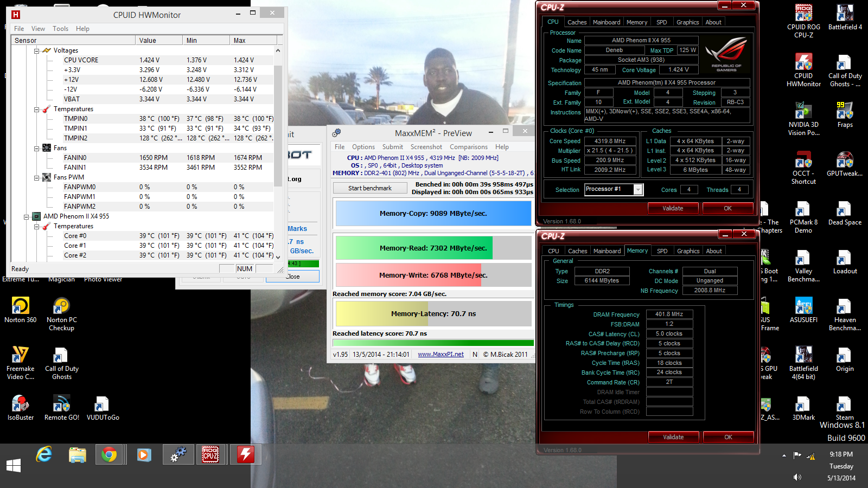Screen dimensions: 868x488
Task: Launch Fraps desktop shortcut
Action: click(x=845, y=114)
